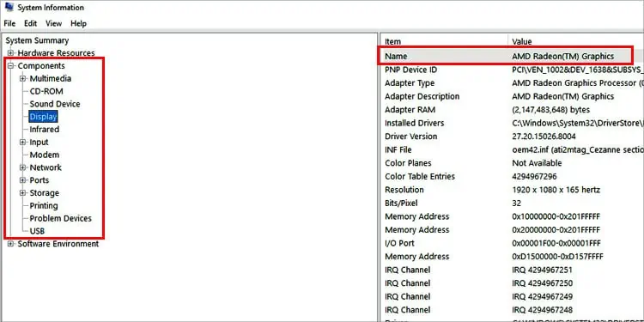Select the Problem Devices category
This screenshot has width=644, height=322.
[60, 218]
